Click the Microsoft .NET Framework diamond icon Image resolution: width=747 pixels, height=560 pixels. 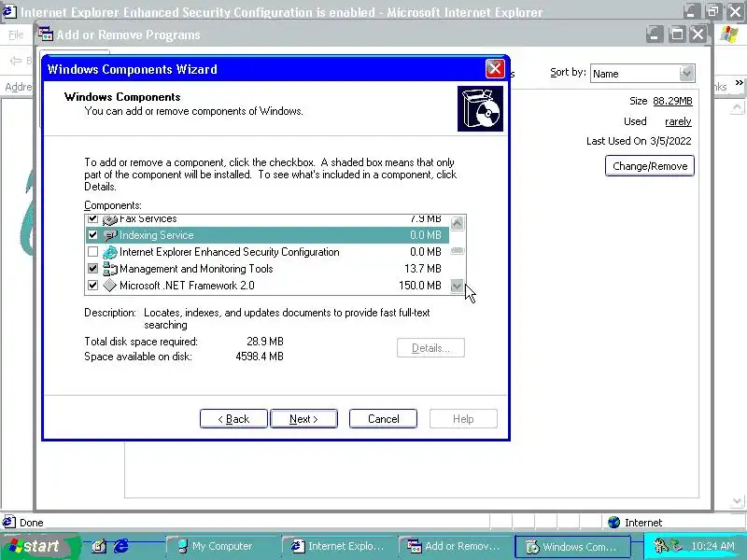(x=110, y=286)
